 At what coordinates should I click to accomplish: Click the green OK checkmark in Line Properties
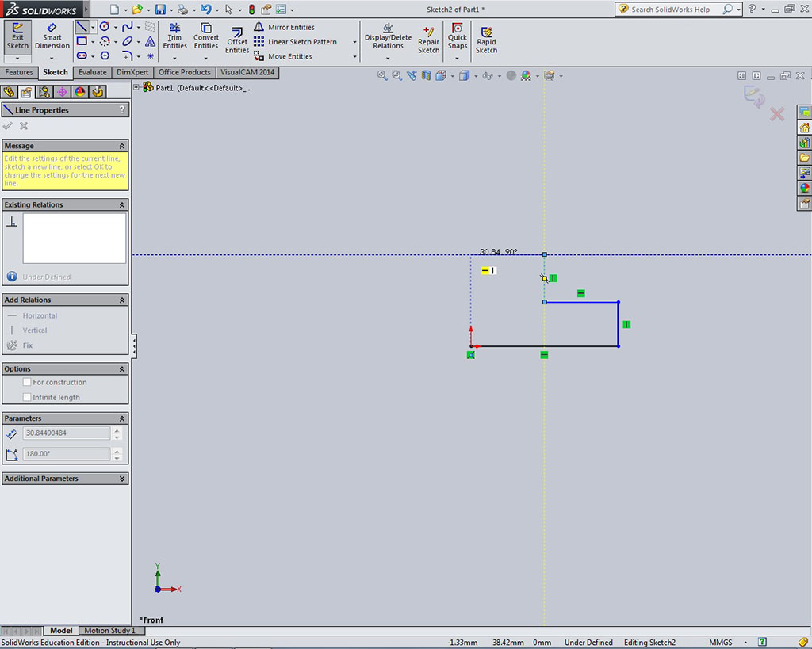8,126
